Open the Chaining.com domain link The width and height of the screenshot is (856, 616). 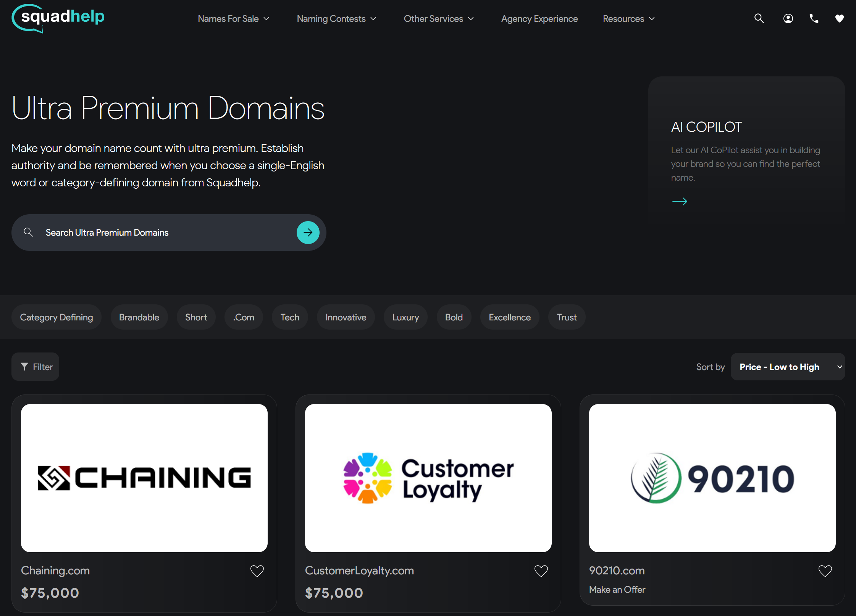pos(55,570)
